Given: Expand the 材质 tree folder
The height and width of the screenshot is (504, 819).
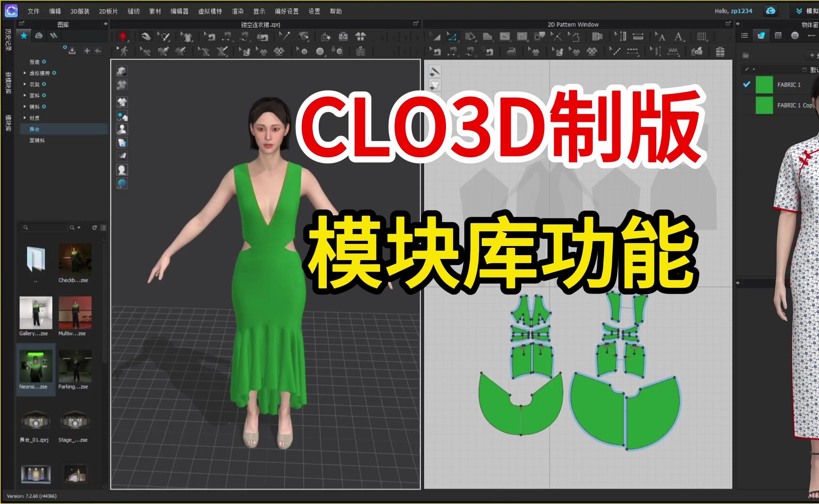Looking at the screenshot, I should click(25, 118).
